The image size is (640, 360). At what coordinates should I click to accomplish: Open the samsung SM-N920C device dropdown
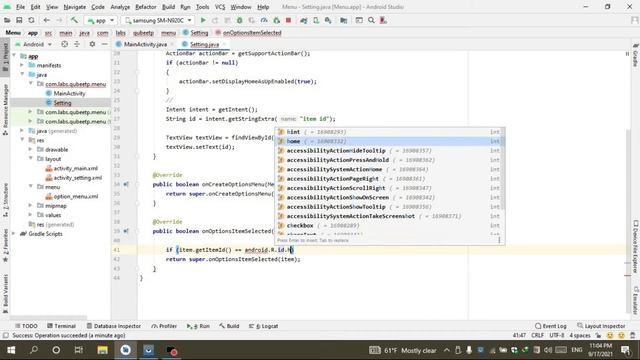coord(158,20)
